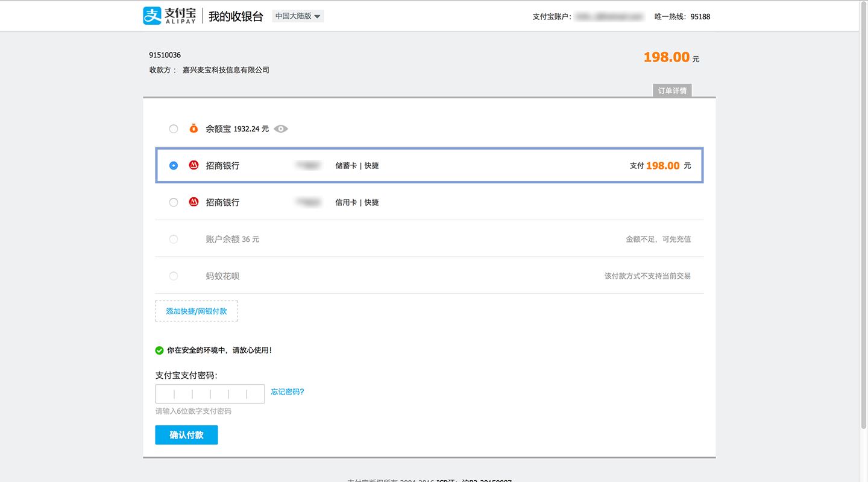Click the China Merchants Bank icon on debit card row
The image size is (868, 482).
pyautogui.click(x=193, y=165)
